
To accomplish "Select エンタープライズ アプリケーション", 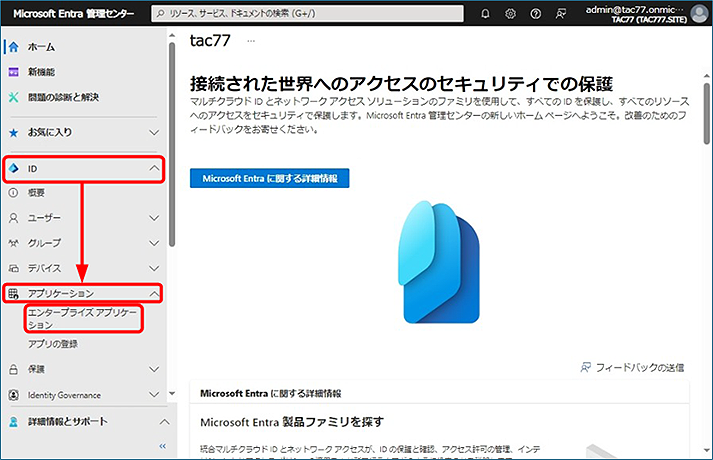I will (83, 319).
